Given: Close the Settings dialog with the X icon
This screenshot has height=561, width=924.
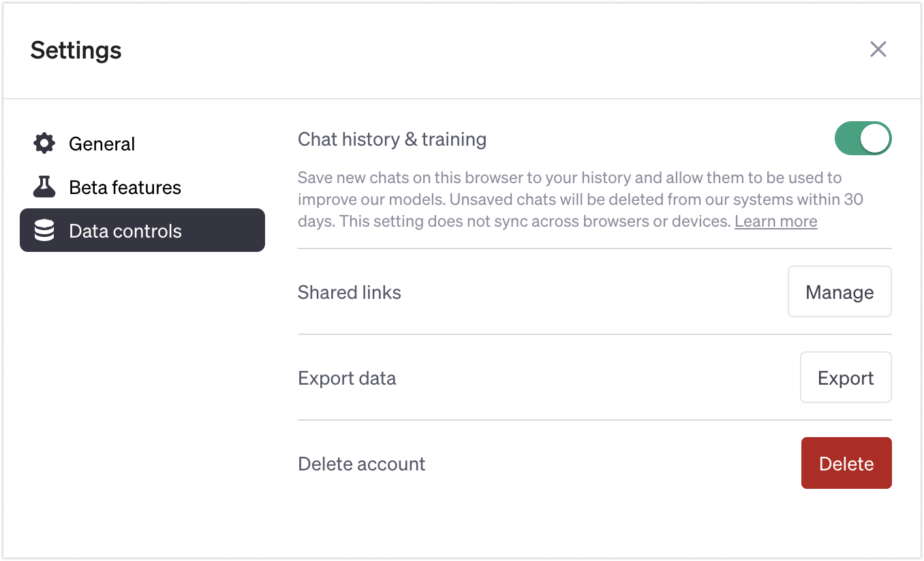Looking at the screenshot, I should [x=878, y=49].
